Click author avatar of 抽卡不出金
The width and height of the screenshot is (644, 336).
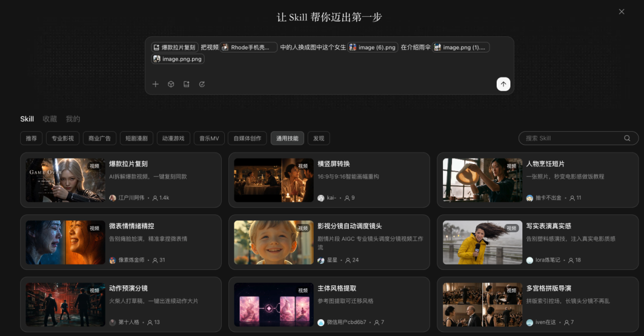click(530, 198)
